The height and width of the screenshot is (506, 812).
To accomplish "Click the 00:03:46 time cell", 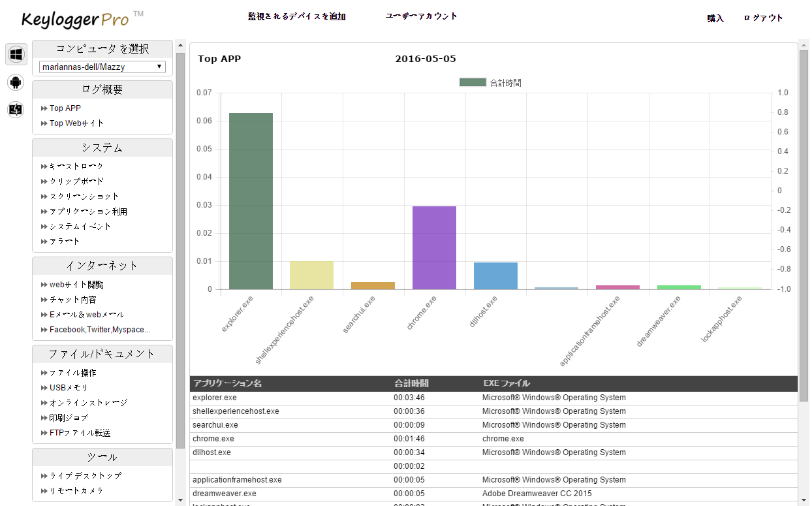I will [x=409, y=398].
